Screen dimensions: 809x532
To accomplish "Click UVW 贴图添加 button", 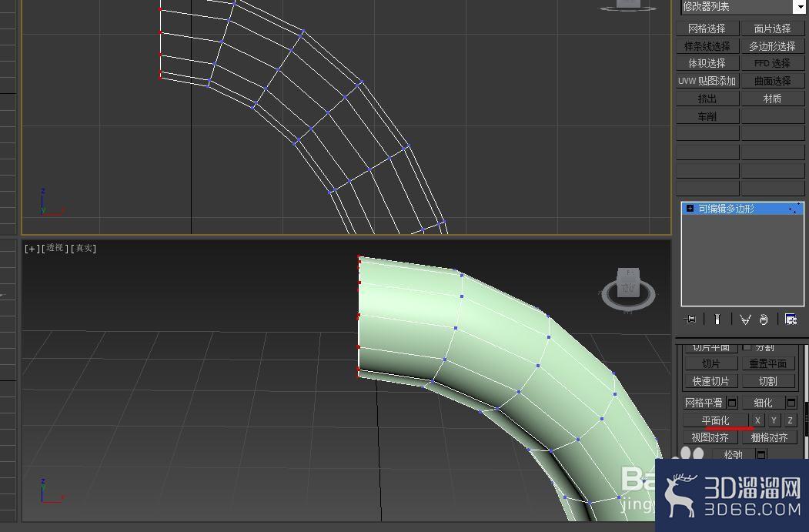I will coord(707,81).
